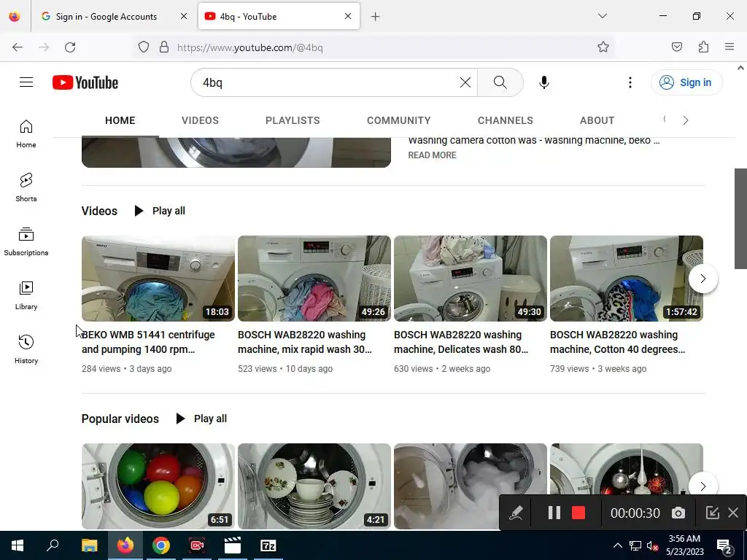Image resolution: width=747 pixels, height=560 pixels.
Task: Click READ MORE under the description
Action: click(x=432, y=155)
